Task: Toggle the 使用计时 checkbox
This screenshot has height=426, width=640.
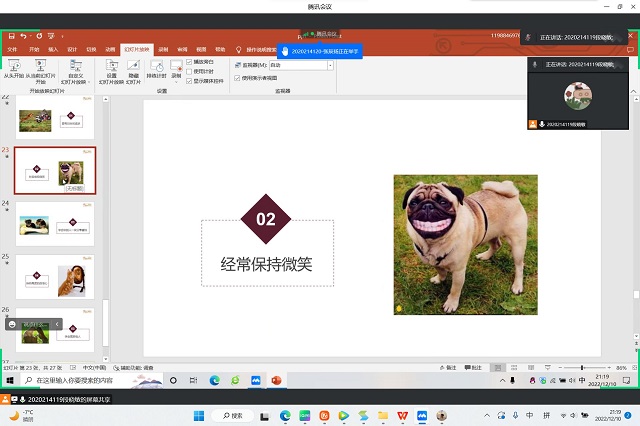Action: coord(190,71)
